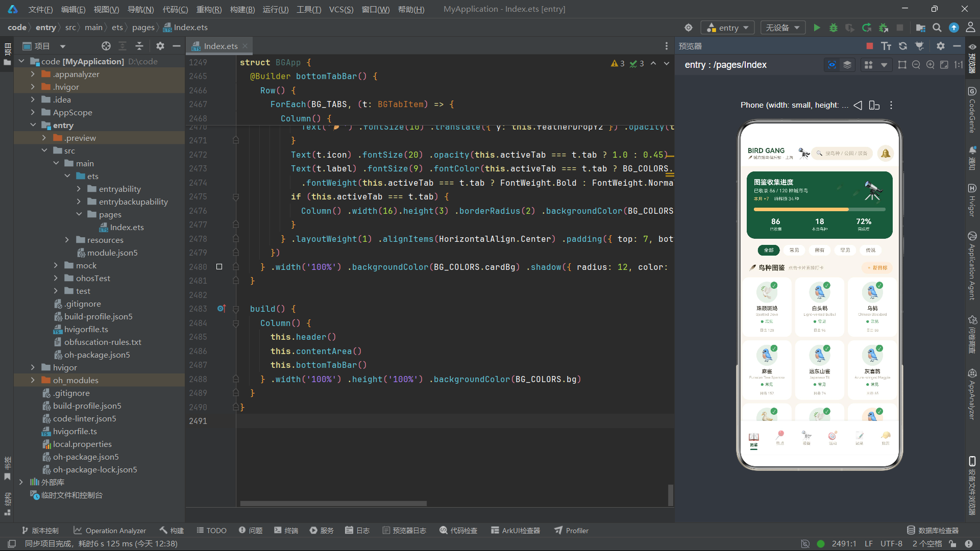Zoom out the preview
The image size is (980, 551).
pyautogui.click(x=916, y=65)
